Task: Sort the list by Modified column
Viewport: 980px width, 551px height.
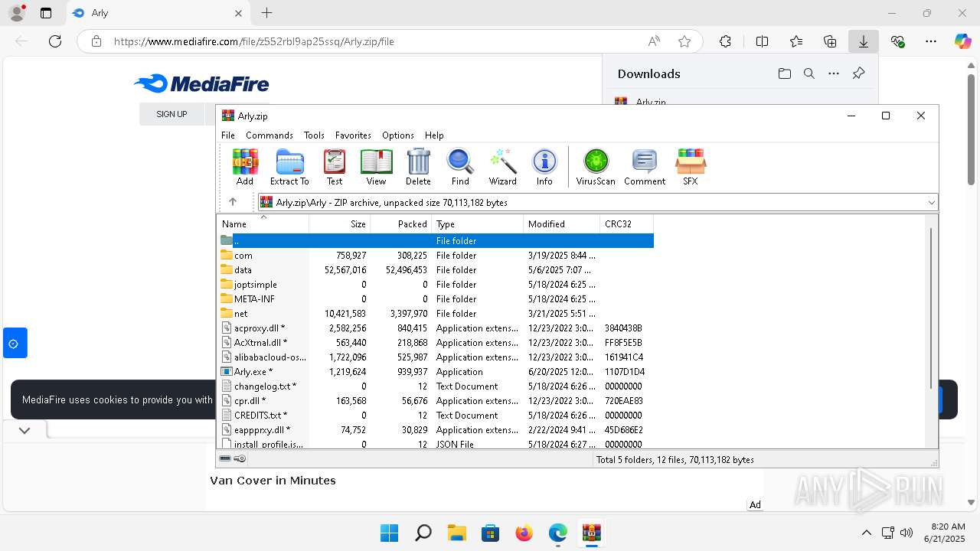Action: pyautogui.click(x=562, y=224)
